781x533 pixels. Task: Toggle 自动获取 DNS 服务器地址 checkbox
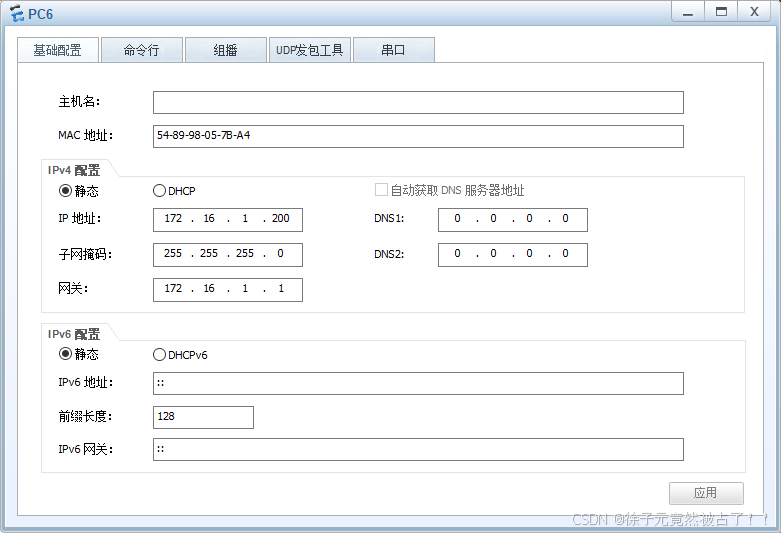(x=381, y=190)
